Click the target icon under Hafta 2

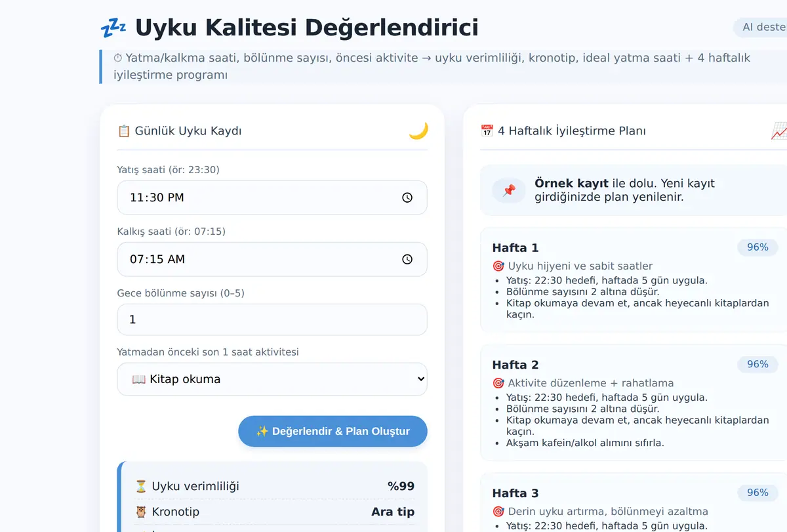pos(498,382)
